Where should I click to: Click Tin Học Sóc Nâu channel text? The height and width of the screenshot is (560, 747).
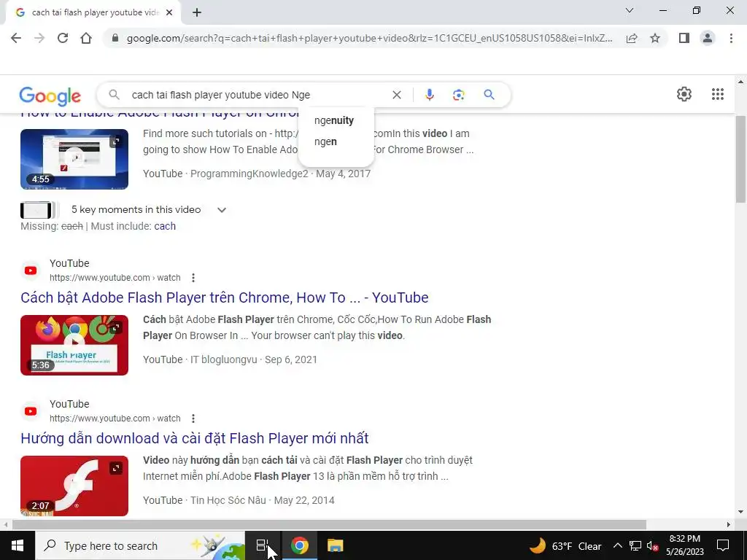[228, 500]
